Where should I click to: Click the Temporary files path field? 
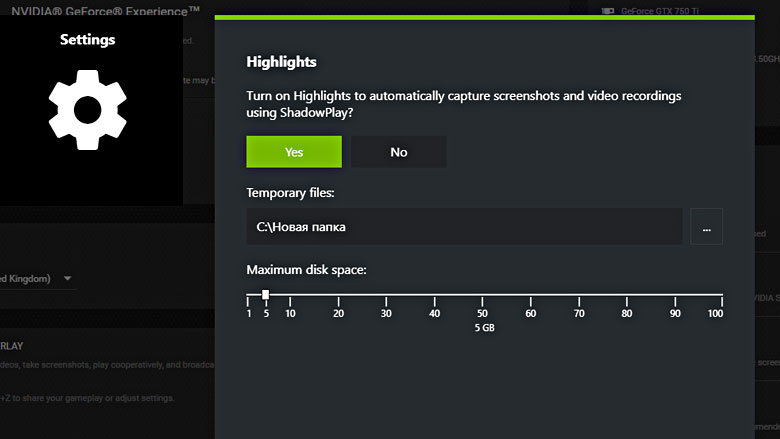coord(464,227)
